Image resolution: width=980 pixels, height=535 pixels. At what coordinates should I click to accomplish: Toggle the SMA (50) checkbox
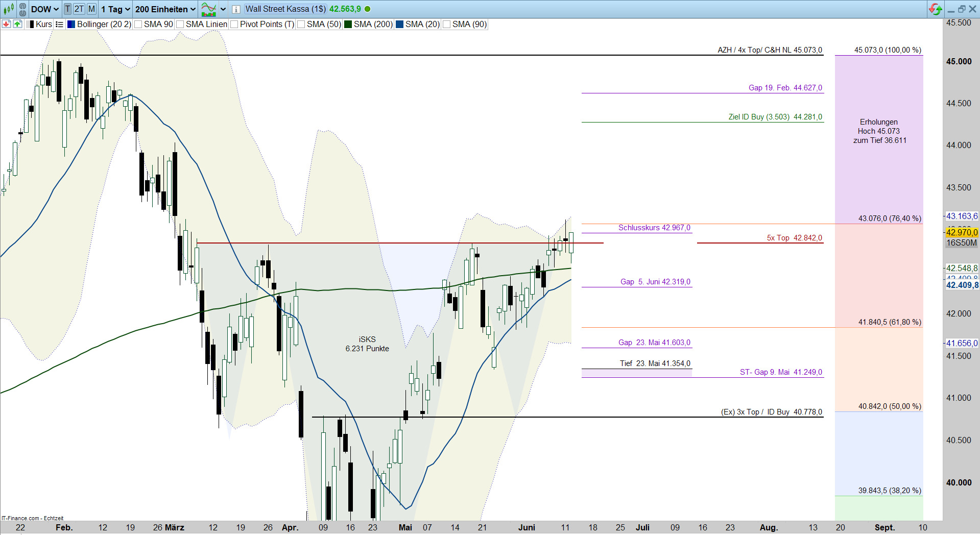pos(301,25)
